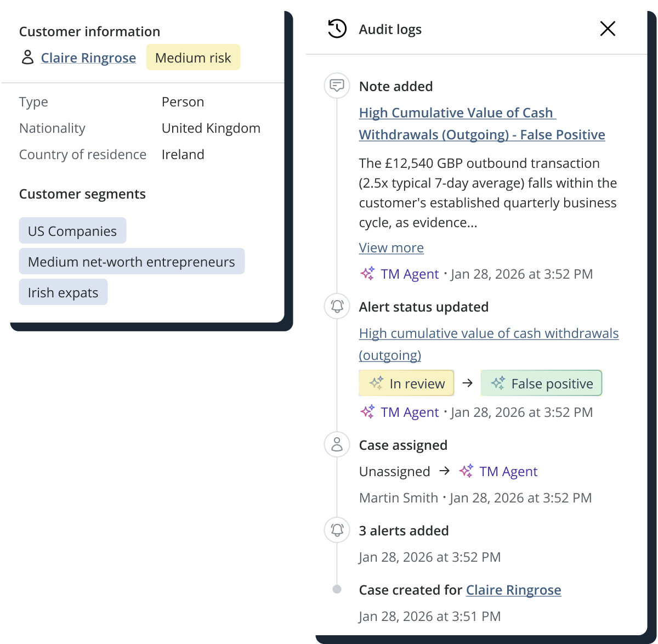Select Medium net-worth entrepreneurs segment tag
Viewport: 658px width, 644px height.
(132, 262)
